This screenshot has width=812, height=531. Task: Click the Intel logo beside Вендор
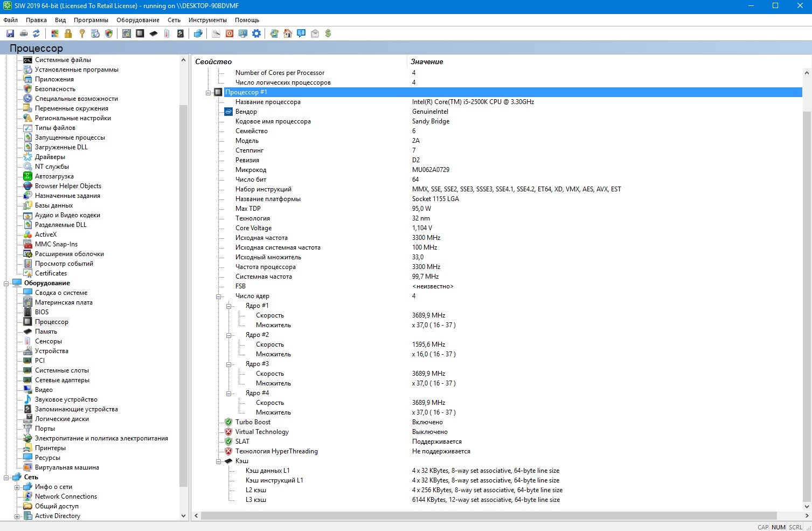(228, 112)
